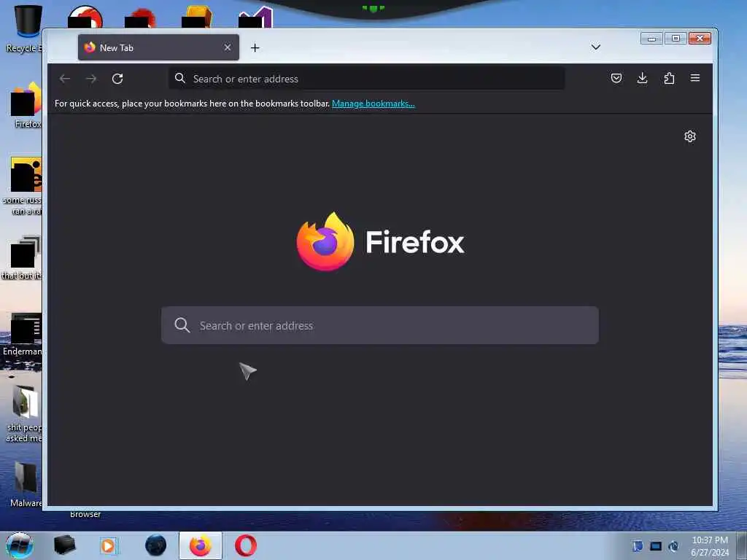Open the Windows Start menu orb
The height and width of the screenshot is (560, 747).
coord(20,545)
